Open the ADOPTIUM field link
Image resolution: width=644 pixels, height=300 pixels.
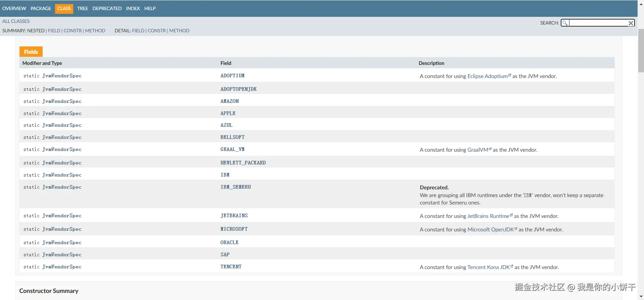[232, 76]
